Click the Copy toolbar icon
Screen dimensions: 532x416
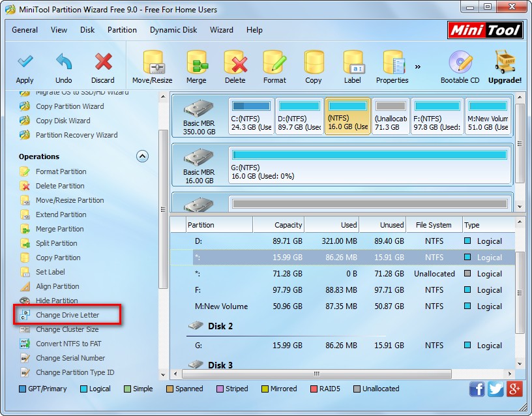click(x=314, y=62)
